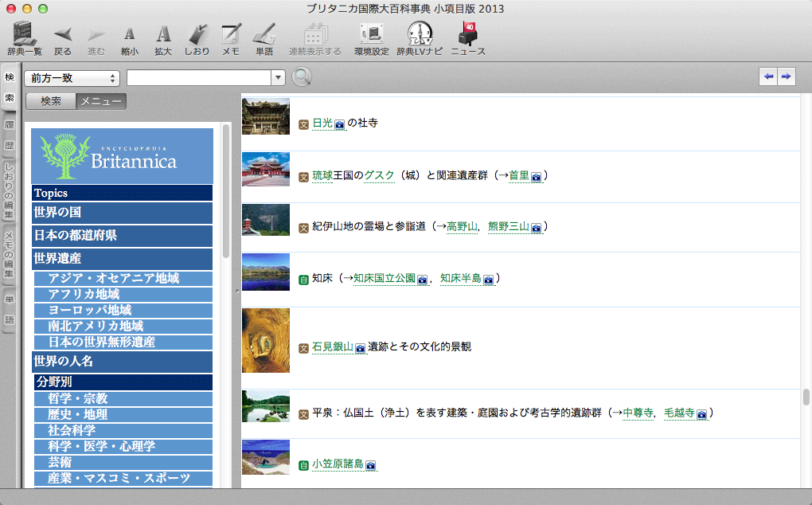Switch to the メニュー segment
The height and width of the screenshot is (505, 812).
[x=101, y=101]
